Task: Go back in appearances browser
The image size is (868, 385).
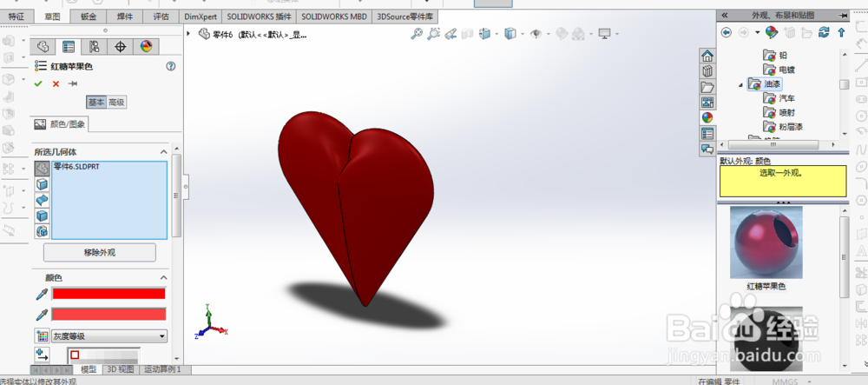Action: coord(727,33)
